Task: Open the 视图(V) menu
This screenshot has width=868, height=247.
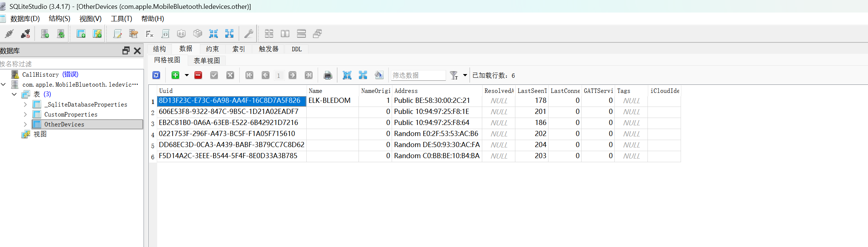Action: coord(90,18)
